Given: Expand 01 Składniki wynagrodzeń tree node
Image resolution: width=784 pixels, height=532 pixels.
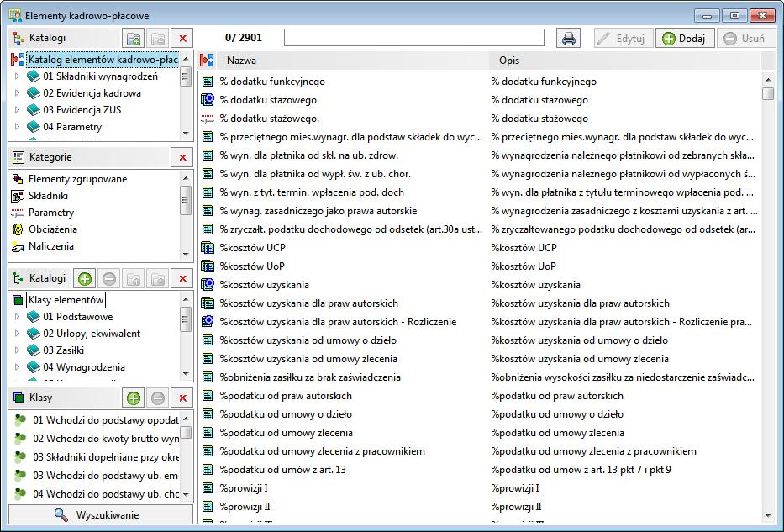Looking at the screenshot, I should 17,76.
